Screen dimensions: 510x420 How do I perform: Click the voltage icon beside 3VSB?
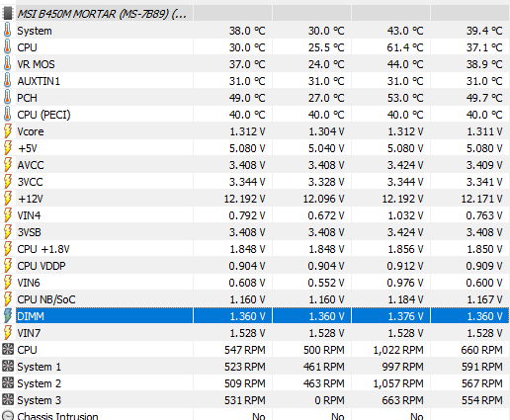(8, 232)
